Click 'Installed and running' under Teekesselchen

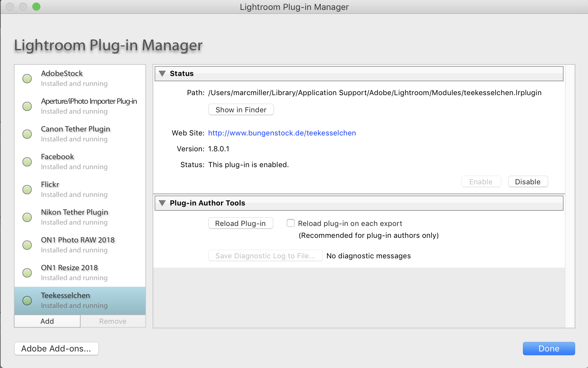click(74, 306)
